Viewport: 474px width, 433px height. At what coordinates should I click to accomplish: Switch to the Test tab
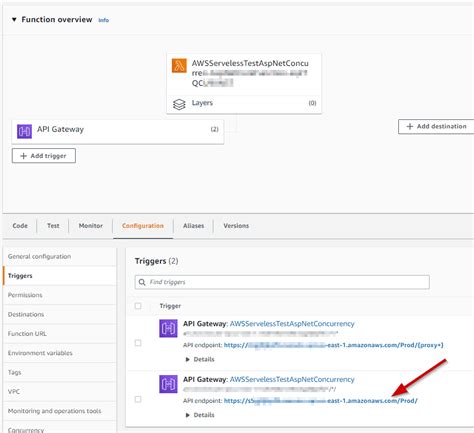[x=53, y=226]
